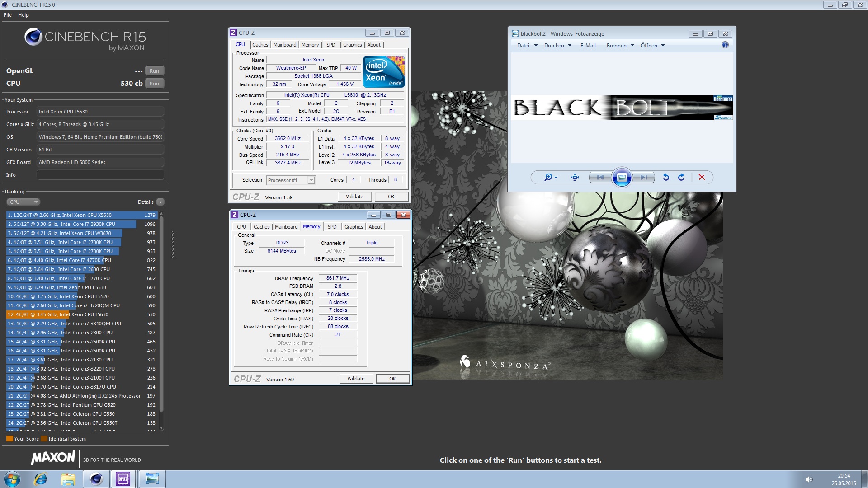Click OK in upper CPU-Z window
This screenshot has width=868, height=488.
[x=392, y=197]
